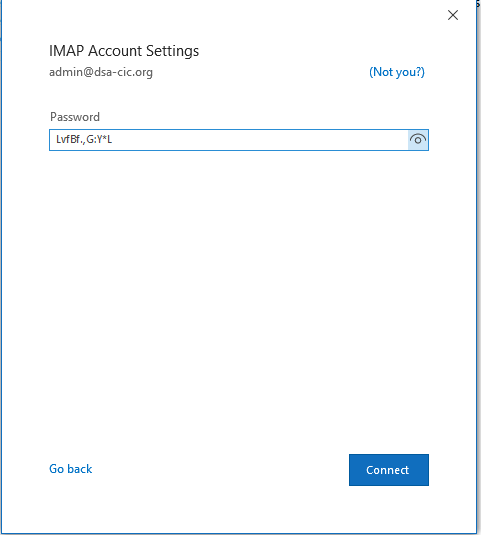This screenshot has width=481, height=535.
Task: Click the IMAP Account Settings heading
Action: point(124,51)
